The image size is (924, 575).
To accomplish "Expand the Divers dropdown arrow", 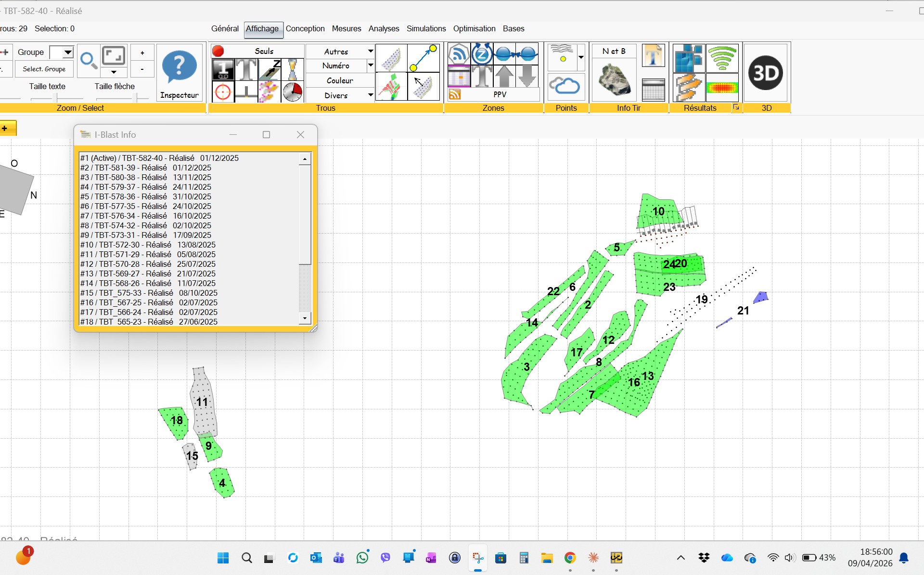I will 370,95.
